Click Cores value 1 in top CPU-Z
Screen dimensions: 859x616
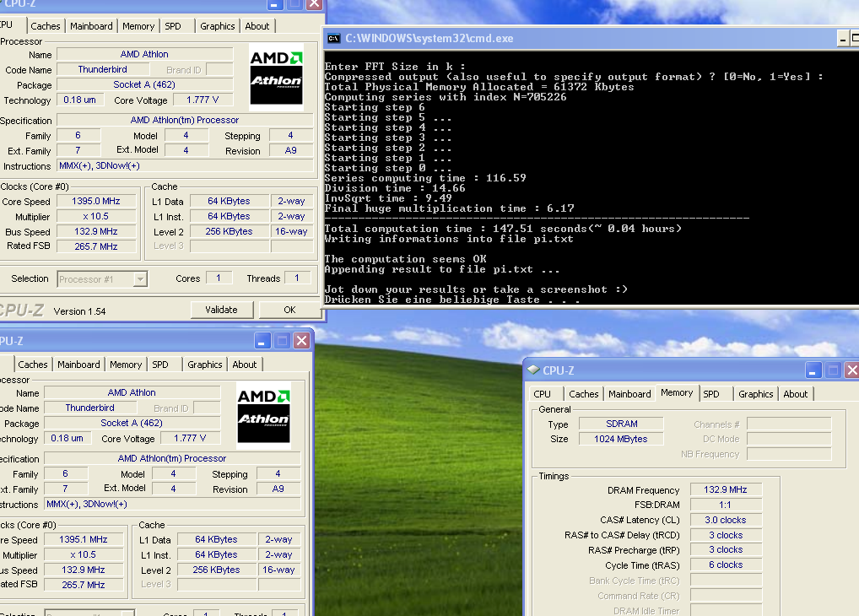[x=219, y=278]
